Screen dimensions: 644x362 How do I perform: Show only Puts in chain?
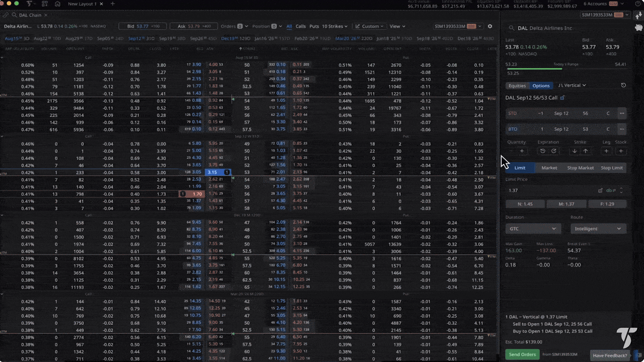314,26
